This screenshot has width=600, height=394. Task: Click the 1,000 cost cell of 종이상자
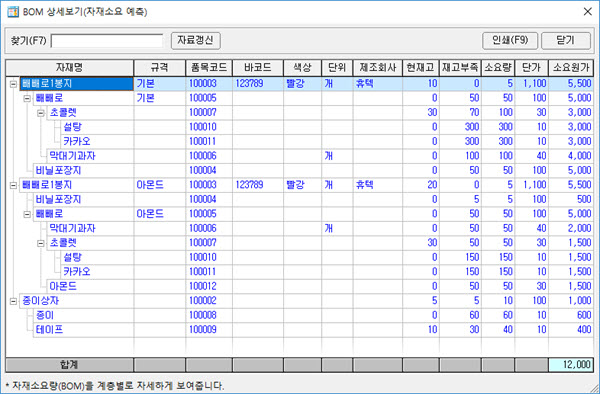571,301
